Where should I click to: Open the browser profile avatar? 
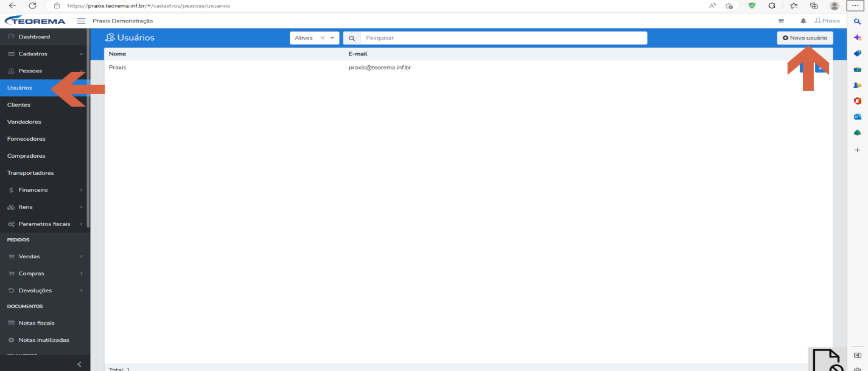[x=835, y=5]
